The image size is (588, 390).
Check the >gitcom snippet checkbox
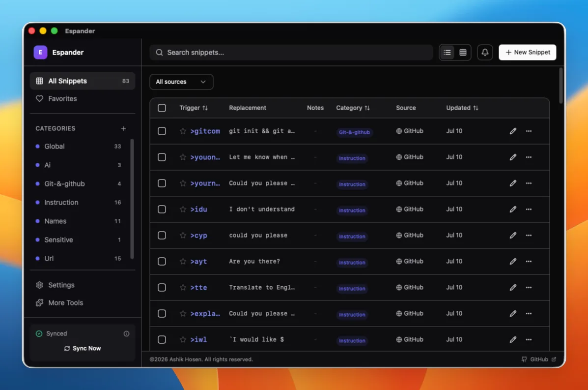click(x=162, y=131)
